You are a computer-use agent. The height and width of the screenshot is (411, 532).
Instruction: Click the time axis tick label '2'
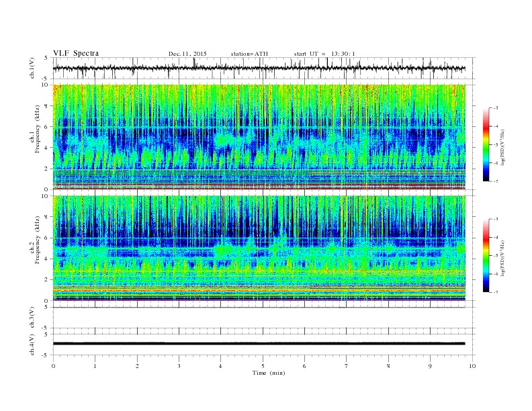tap(137, 366)
